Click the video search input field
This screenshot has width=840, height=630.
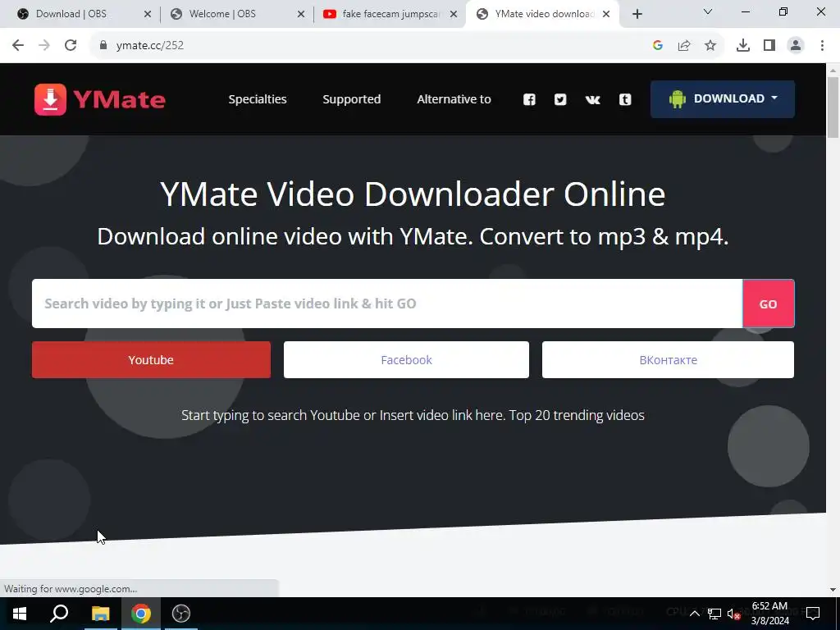387,304
